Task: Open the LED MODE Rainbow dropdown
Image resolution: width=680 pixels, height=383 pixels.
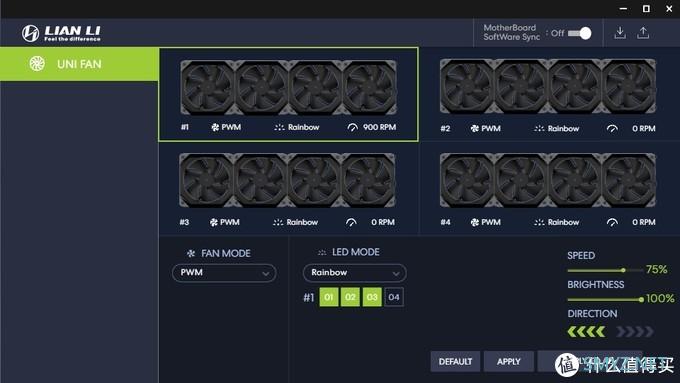Action: coord(355,273)
